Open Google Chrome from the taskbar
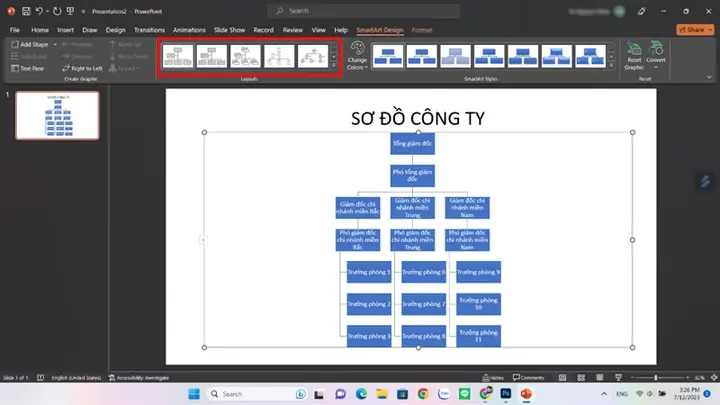This screenshot has height=405, width=720. tap(423, 394)
